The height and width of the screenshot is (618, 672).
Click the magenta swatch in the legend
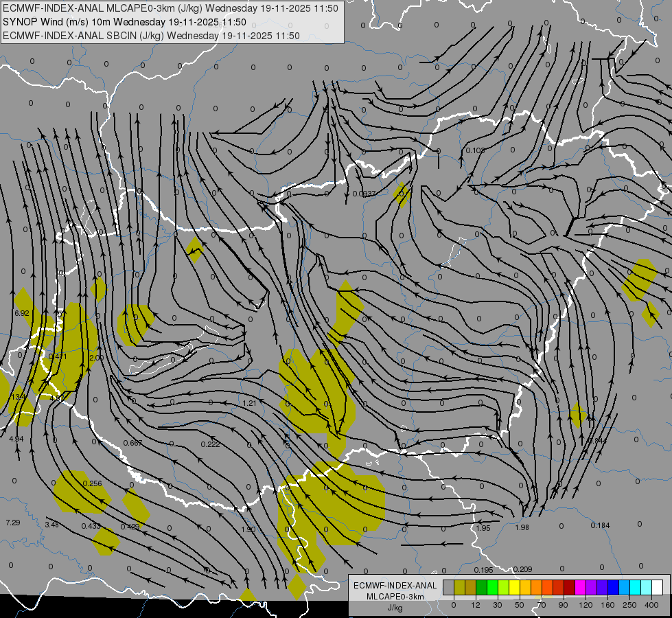(580, 588)
